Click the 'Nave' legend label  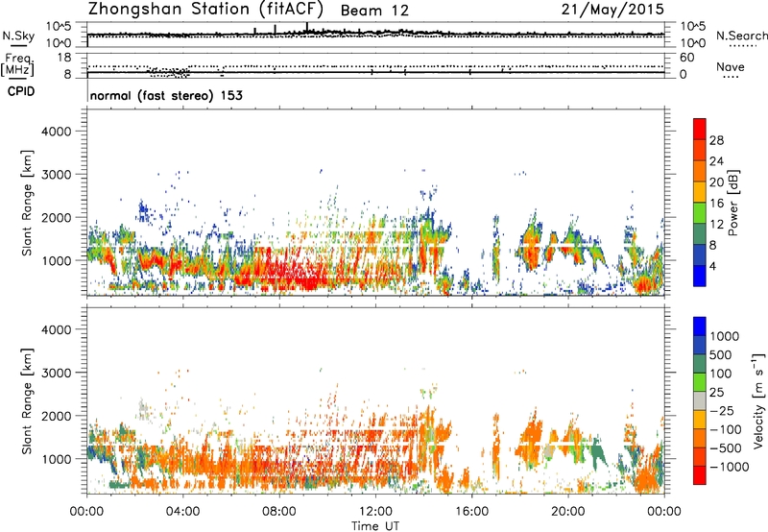[x=731, y=66]
